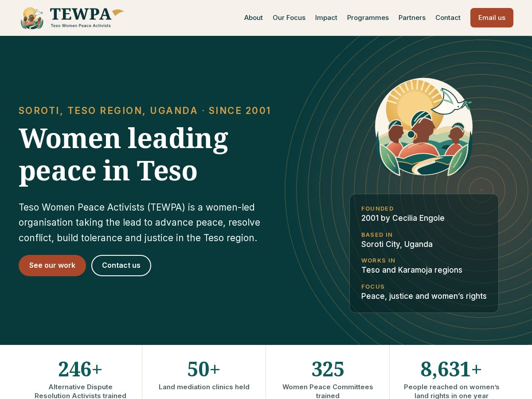Image resolution: width=532 pixels, height=399 pixels.
Task: Click the Email us button
Action: pyautogui.click(x=492, y=18)
